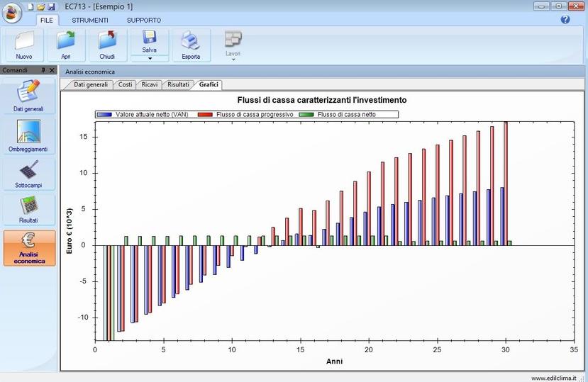
Task: Export results with the Esporta printer icon
Action: pyautogui.click(x=191, y=40)
